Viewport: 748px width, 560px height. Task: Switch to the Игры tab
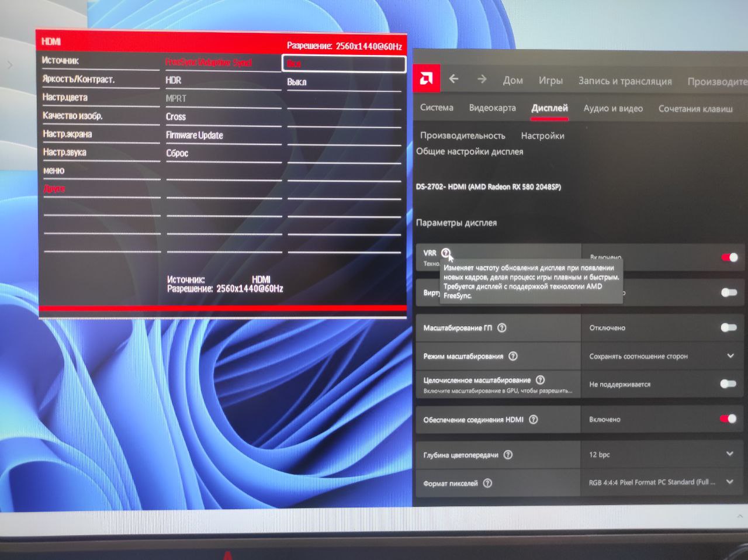(x=550, y=81)
